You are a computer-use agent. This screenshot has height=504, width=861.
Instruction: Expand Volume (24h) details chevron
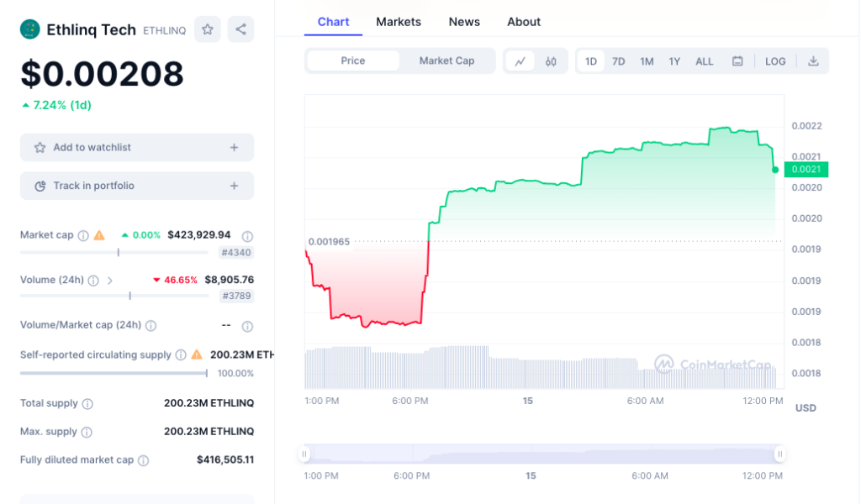click(x=110, y=279)
